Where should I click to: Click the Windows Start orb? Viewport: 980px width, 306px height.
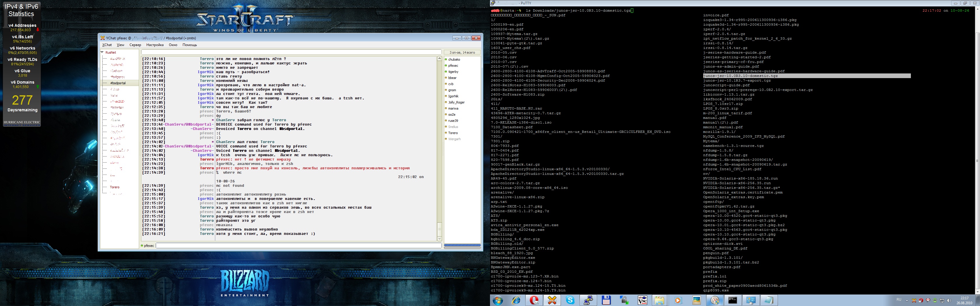point(498,300)
